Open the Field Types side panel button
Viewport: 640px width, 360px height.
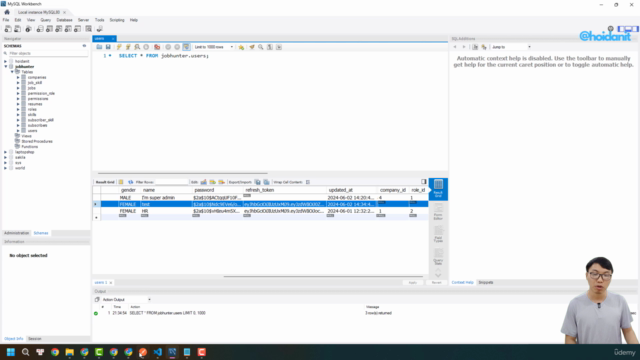(x=438, y=235)
